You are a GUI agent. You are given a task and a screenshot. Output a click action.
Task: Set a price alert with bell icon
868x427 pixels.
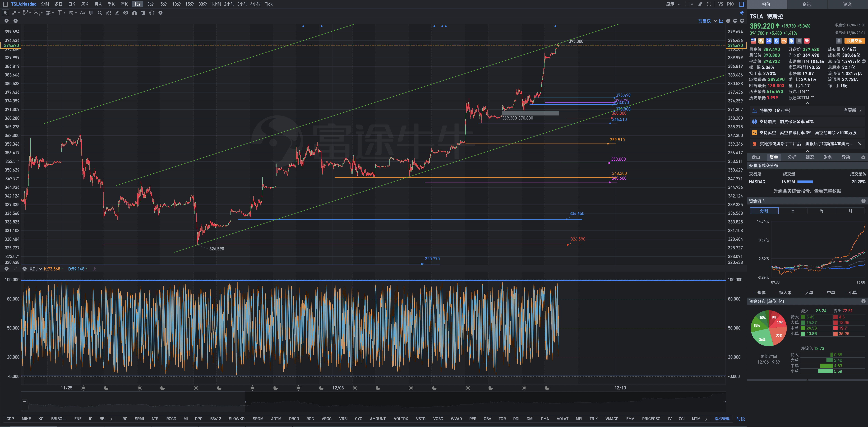[x=839, y=41]
